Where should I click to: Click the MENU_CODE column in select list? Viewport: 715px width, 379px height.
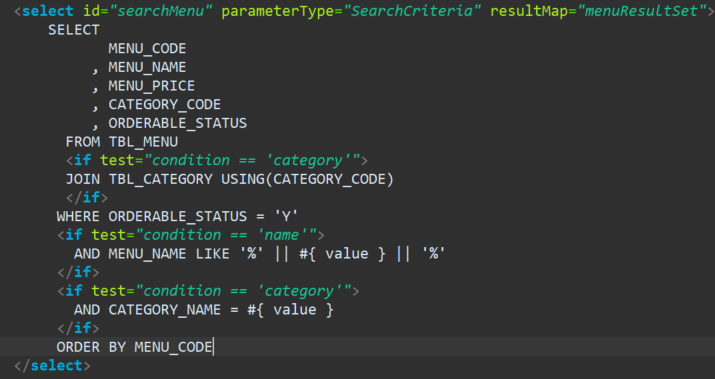147,48
